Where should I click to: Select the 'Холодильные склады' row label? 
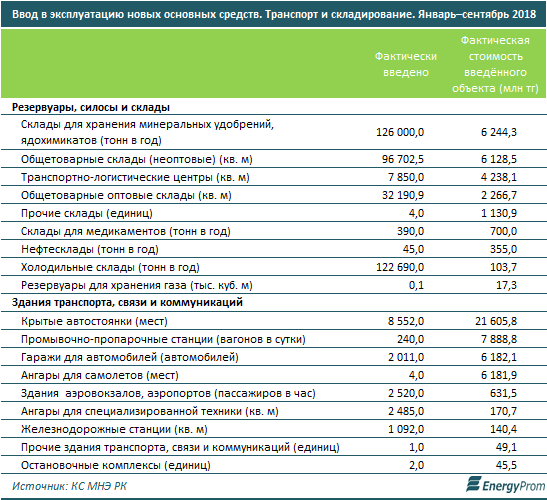[110, 267]
